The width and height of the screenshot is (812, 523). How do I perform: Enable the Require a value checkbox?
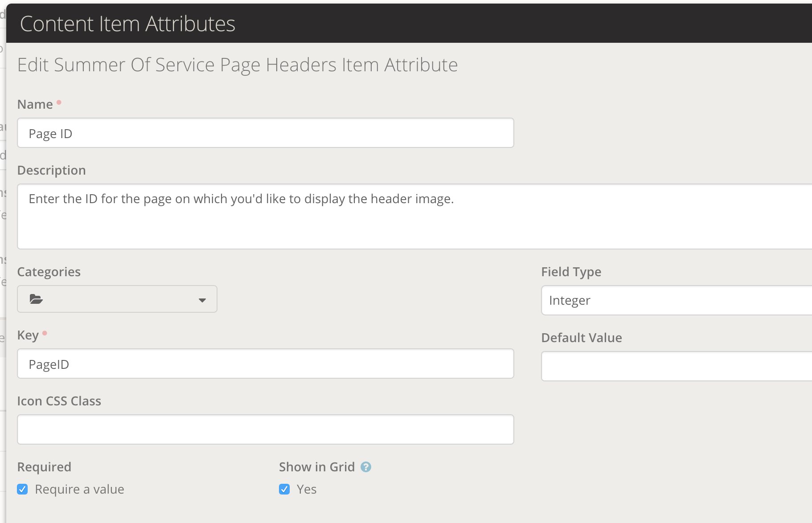pos(22,489)
